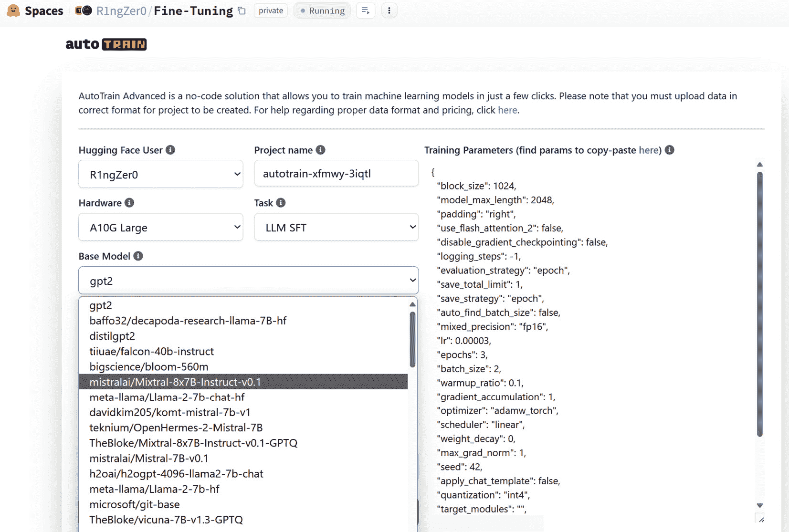Screen dimensions: 789x532
Task: Open the three-dot options menu
Action: pyautogui.click(x=389, y=10)
